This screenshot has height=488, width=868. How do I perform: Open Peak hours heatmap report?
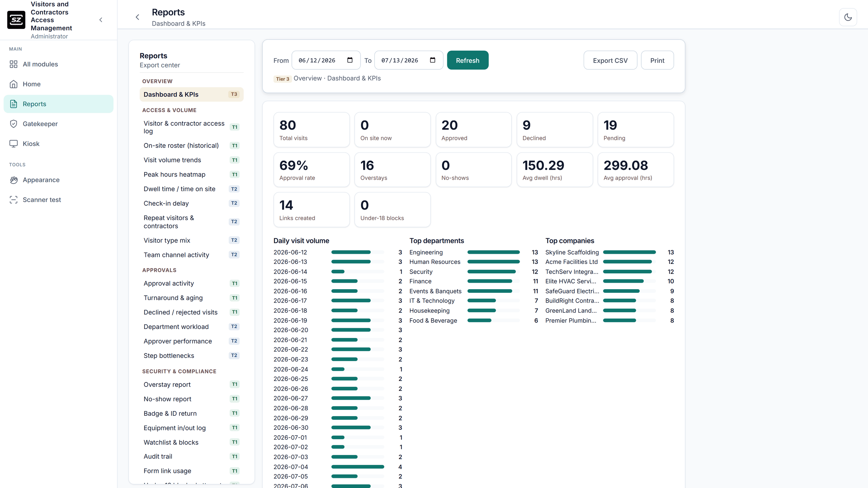pos(191,174)
